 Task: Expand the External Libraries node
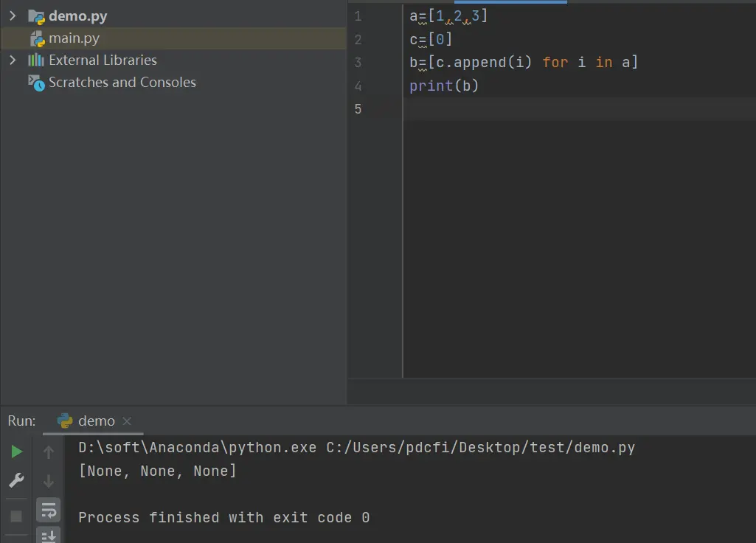[x=13, y=60]
